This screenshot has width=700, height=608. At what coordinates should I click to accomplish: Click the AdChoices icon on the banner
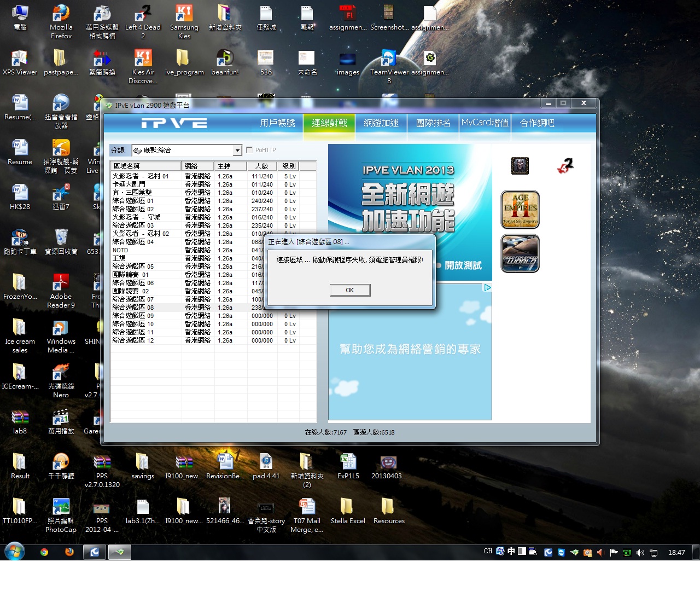[x=487, y=287]
